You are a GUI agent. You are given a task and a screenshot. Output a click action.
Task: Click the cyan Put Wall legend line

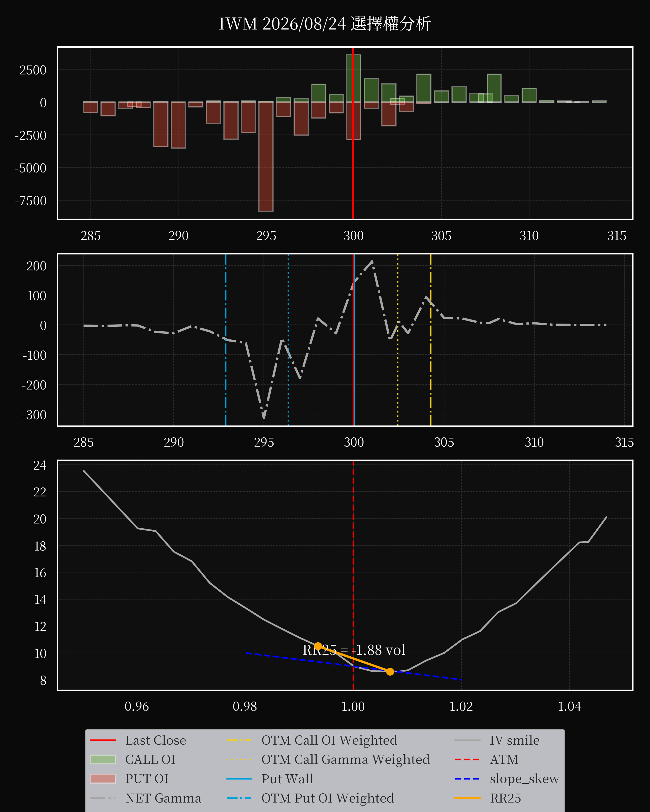[x=239, y=778]
